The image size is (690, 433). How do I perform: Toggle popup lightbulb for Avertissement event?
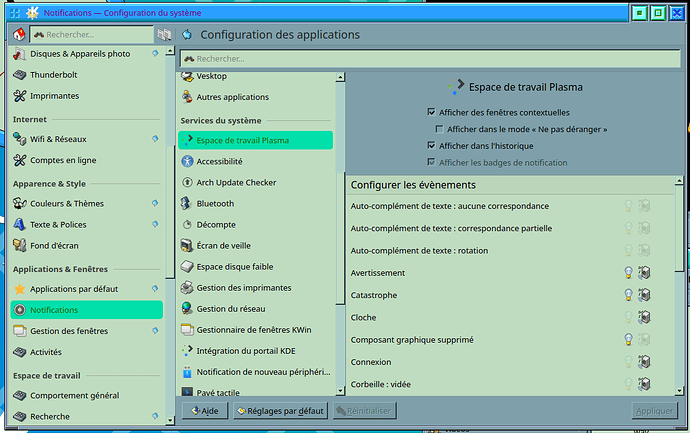pyautogui.click(x=628, y=273)
